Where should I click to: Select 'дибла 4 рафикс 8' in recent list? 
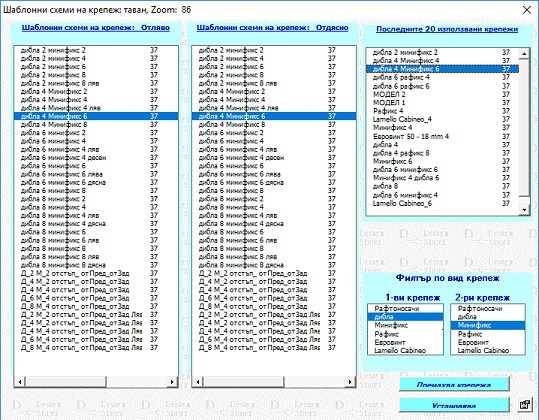click(442, 153)
